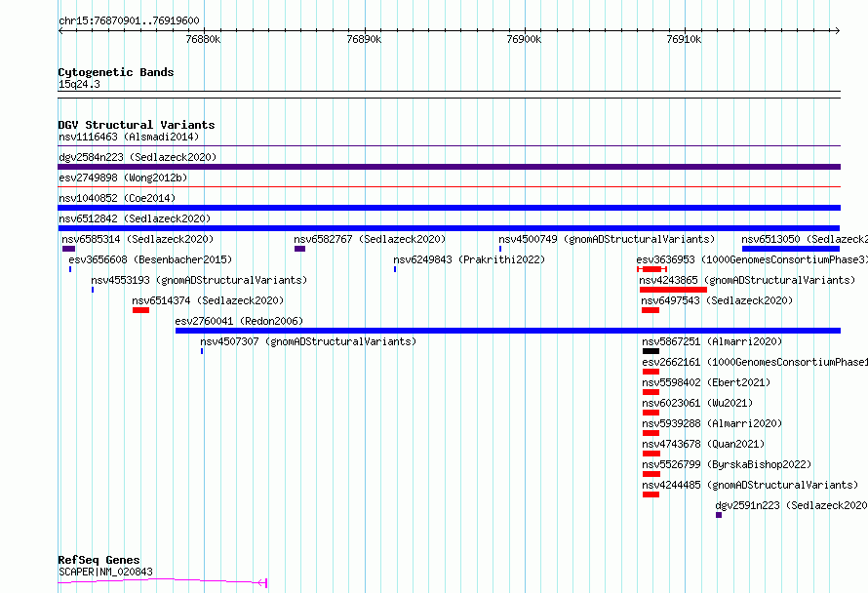Open dgv2591n223 (Sedlazeck2020) label
The height and width of the screenshot is (593, 868).
tap(792, 505)
